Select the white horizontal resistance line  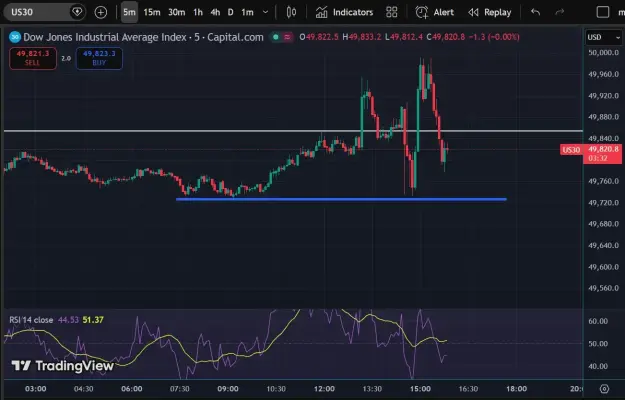click(293, 131)
